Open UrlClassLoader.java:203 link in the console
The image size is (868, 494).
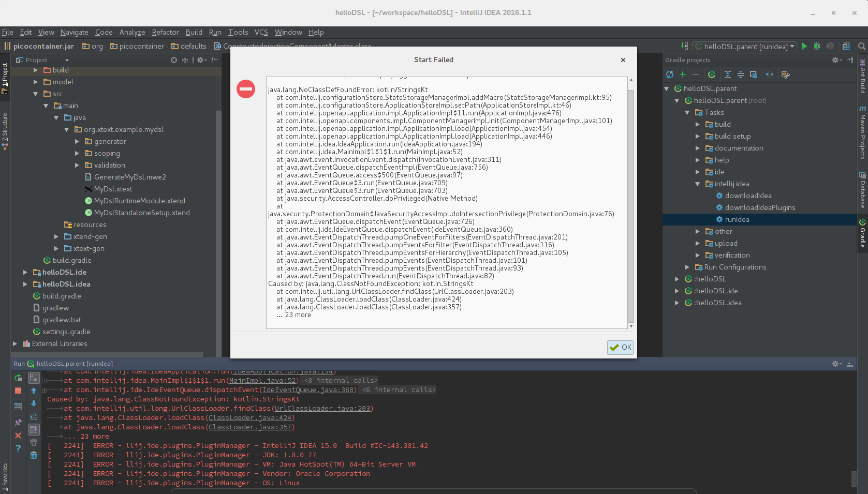tap(322, 408)
